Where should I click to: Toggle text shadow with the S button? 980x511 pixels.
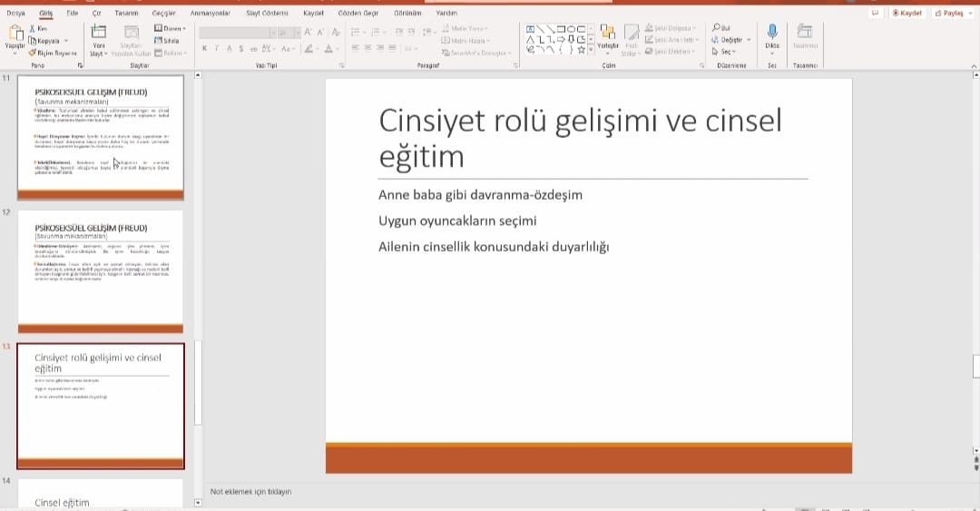point(240,48)
